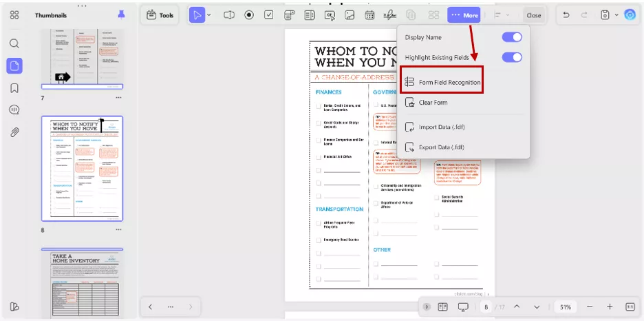Click the create multiple copies grid icon
The image size is (644, 321).
point(433,15)
